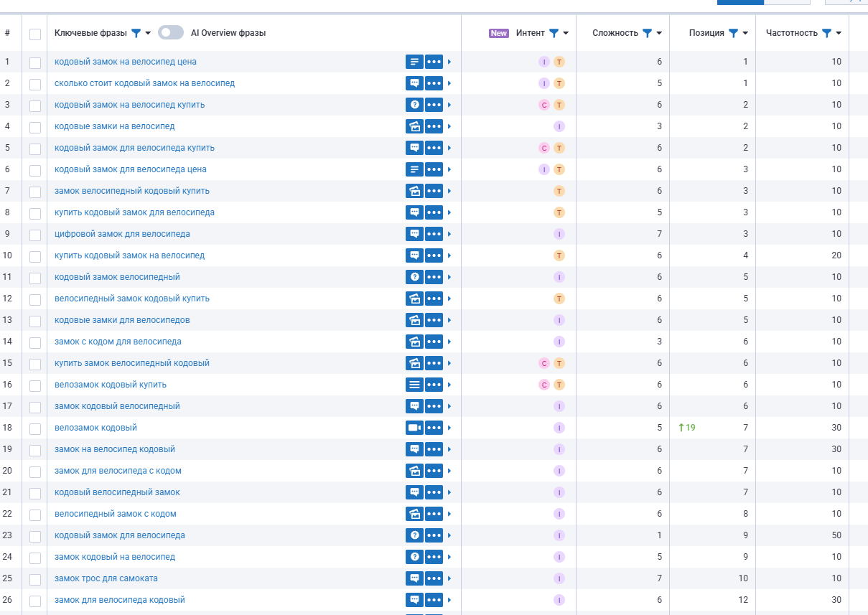Open three-dot menu for 'замок трос для самоката'
Screen dimensions: 868x615
coord(434,578)
